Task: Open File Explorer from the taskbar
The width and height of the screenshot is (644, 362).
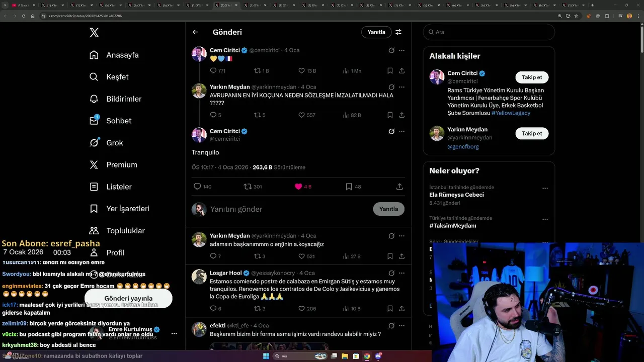Action: coord(345,356)
